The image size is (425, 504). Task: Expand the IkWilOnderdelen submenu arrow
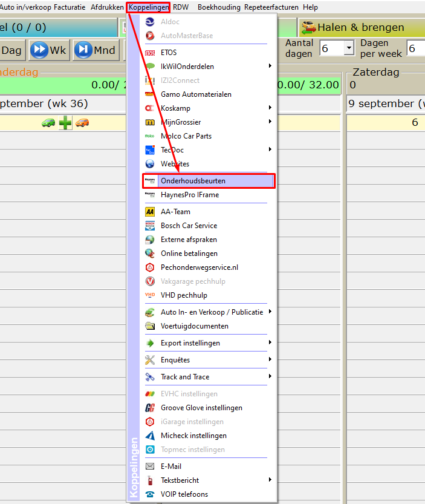point(270,66)
